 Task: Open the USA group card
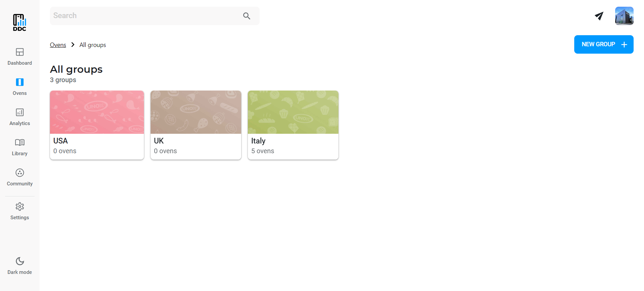97,125
